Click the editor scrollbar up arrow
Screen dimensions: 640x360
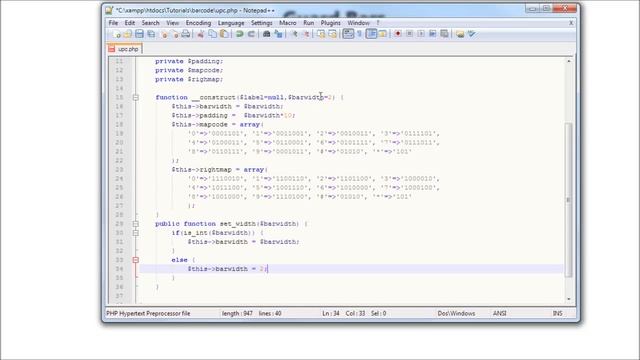569,61
